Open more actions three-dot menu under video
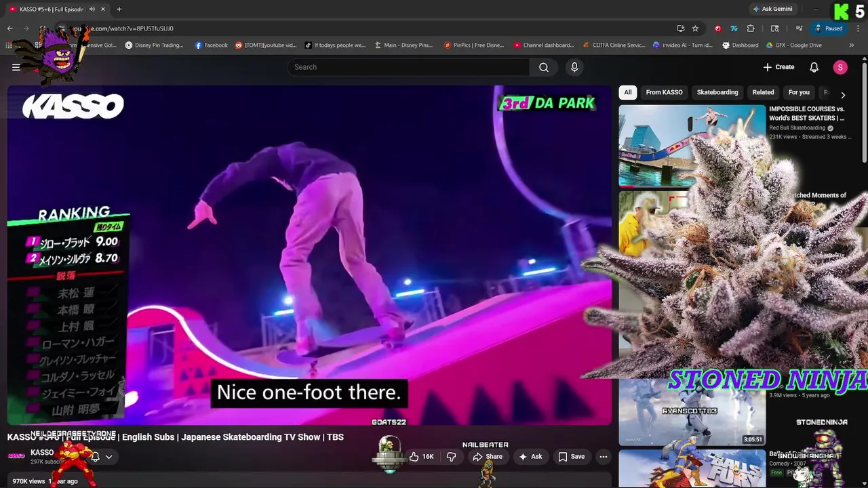The height and width of the screenshot is (488, 868). point(603,457)
